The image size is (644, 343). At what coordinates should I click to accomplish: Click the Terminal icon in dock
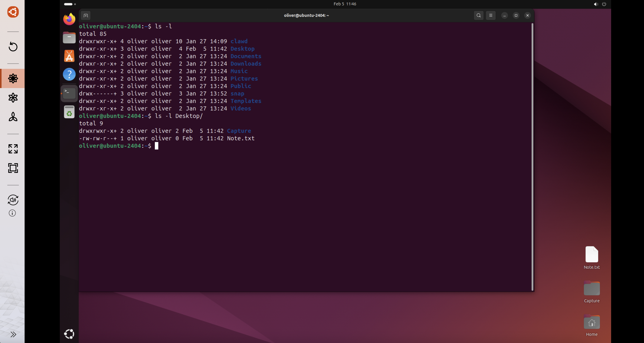69,93
